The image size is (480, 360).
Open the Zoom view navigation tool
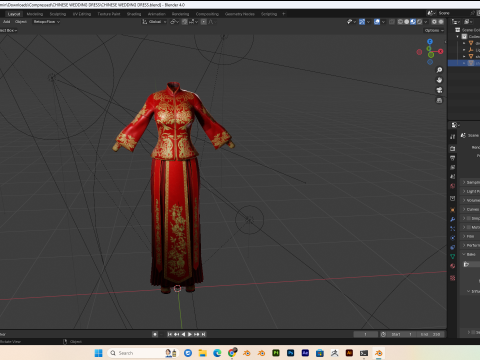439,70
